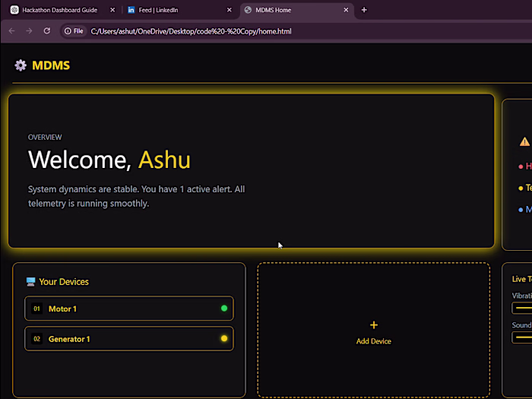This screenshot has height=399, width=532.
Task: Click the yellow status dot for Generator 1
Action: (x=224, y=338)
